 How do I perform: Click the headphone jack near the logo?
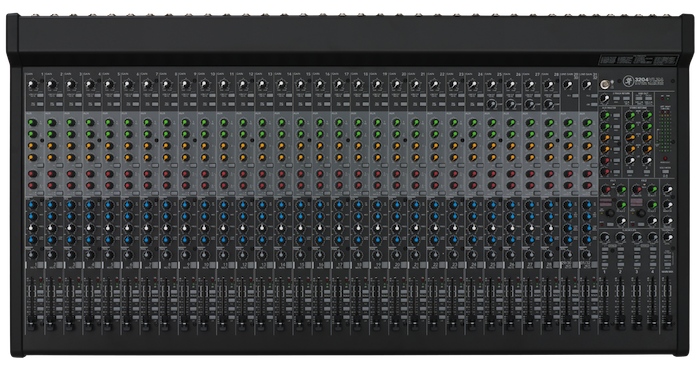point(604,83)
